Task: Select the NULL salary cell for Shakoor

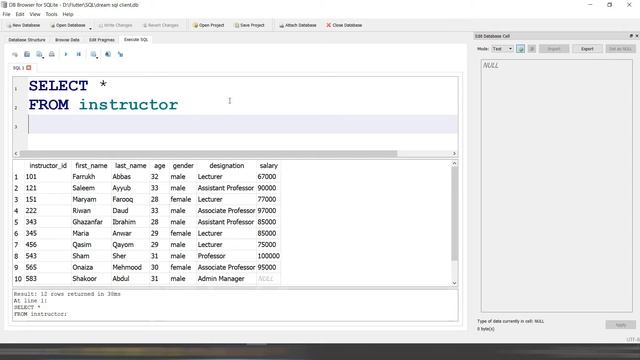Action: (x=269, y=279)
